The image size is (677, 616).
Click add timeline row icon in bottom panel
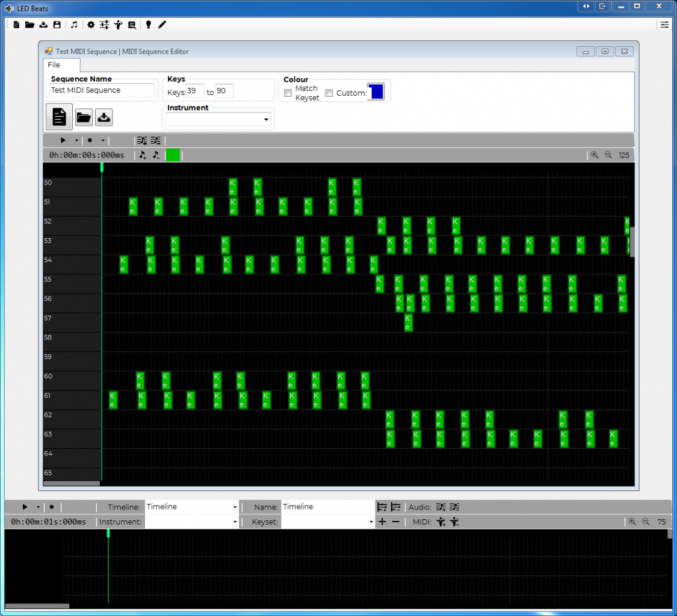[x=382, y=507]
